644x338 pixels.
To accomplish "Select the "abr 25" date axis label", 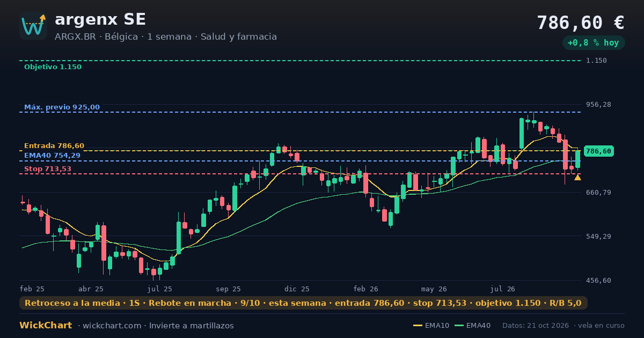I will pyautogui.click(x=91, y=289).
